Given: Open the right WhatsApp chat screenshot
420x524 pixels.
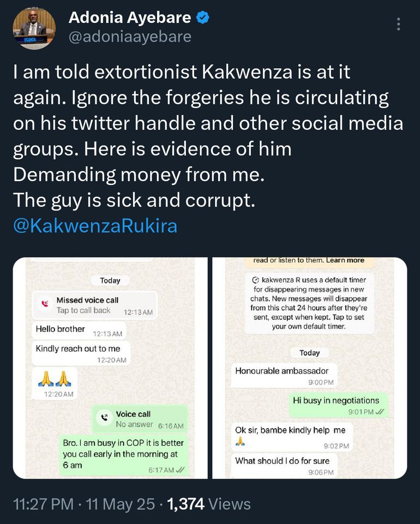Looking at the screenshot, I should (309, 368).
